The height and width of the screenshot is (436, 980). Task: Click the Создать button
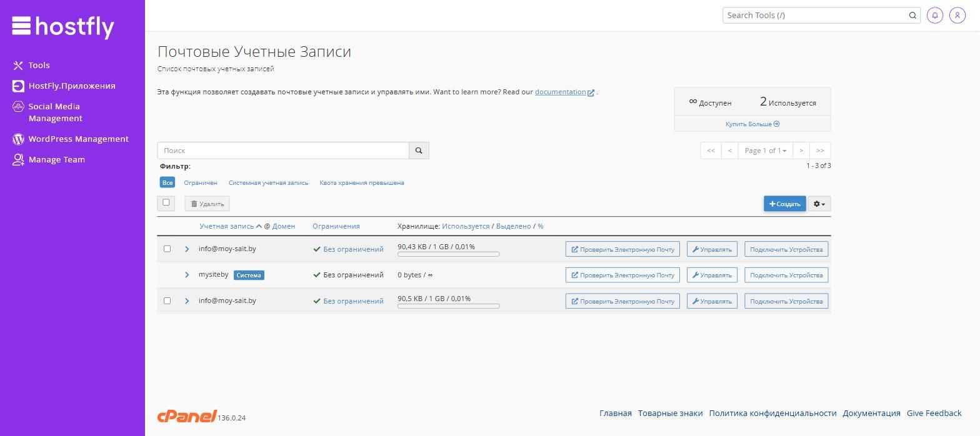point(784,204)
